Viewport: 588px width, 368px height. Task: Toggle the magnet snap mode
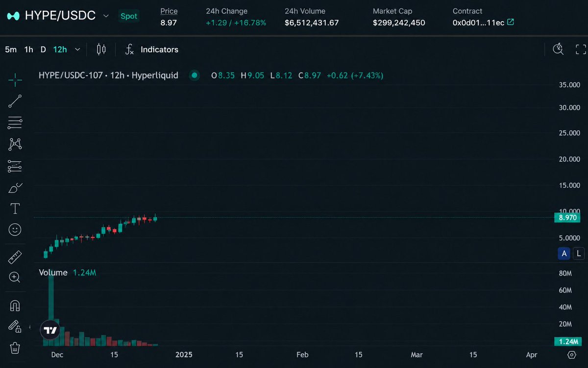[x=15, y=306]
